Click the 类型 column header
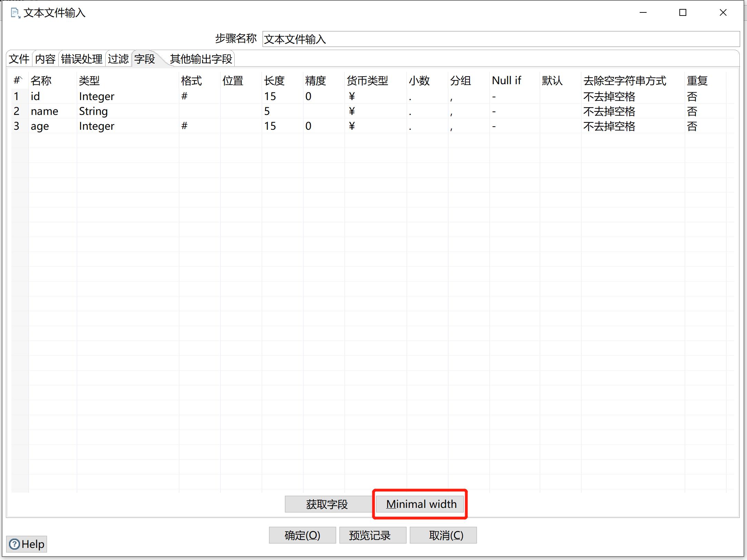Image resolution: width=747 pixels, height=560 pixels. (128, 80)
